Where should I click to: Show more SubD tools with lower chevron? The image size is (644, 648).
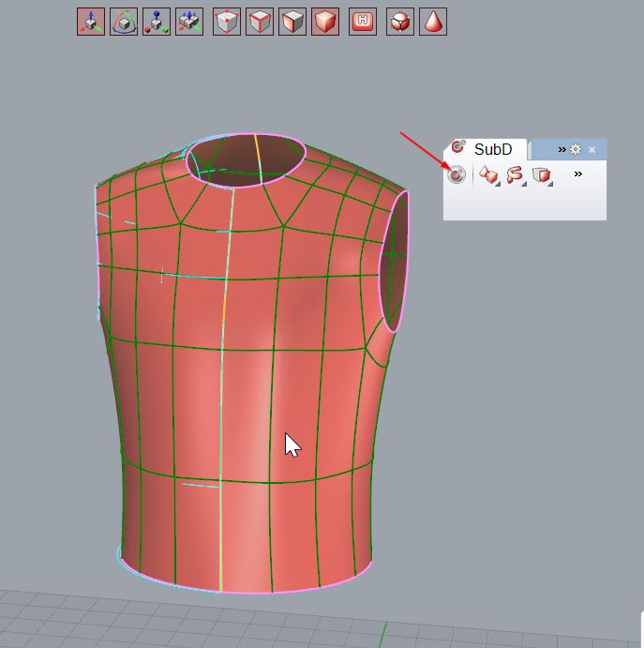coord(578,173)
